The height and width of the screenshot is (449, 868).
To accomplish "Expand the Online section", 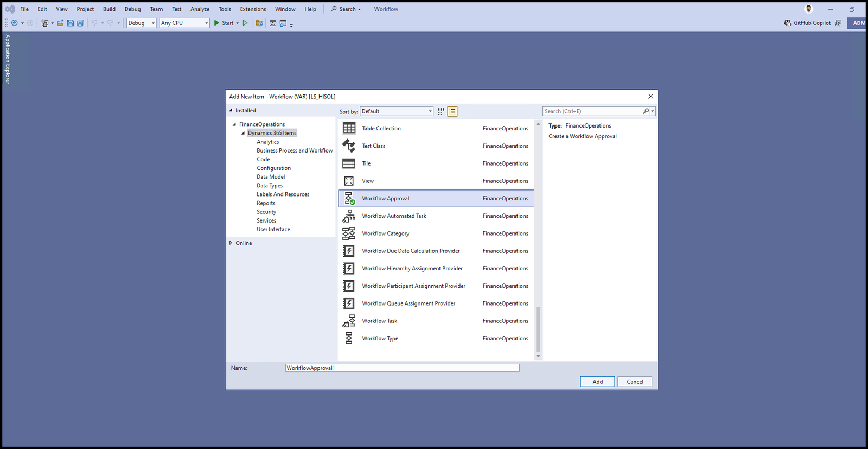I will (231, 243).
